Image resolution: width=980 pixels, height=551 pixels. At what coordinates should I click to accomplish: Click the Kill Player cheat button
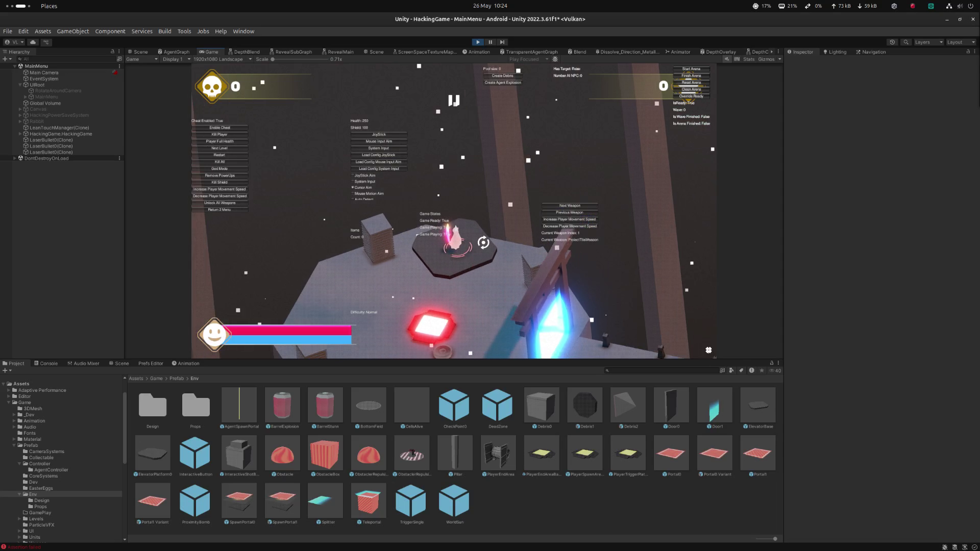(219, 134)
